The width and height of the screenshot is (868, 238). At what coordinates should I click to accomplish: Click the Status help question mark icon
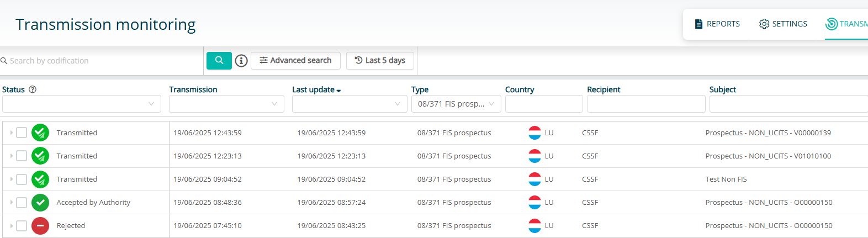[33, 89]
